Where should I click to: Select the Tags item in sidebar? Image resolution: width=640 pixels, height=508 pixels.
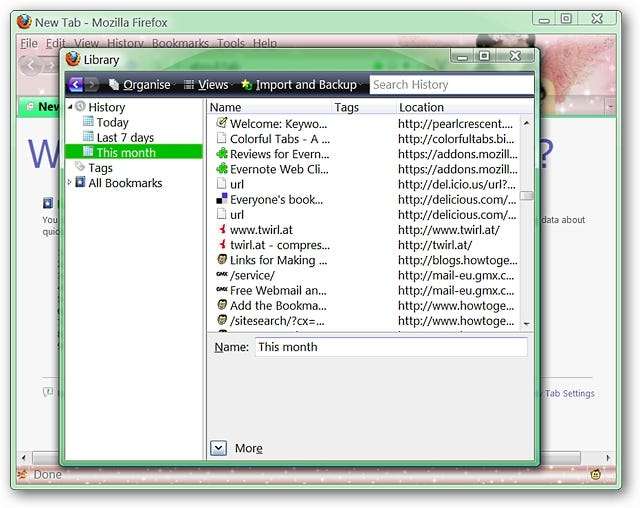pyautogui.click(x=100, y=168)
